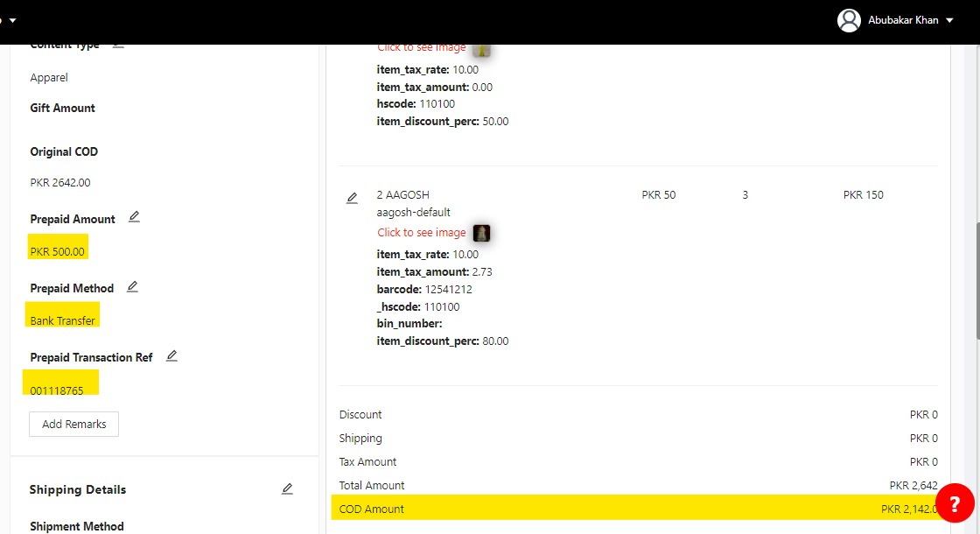Select the transaction reference 001118765
The width and height of the screenshot is (980, 534).
coord(57,390)
